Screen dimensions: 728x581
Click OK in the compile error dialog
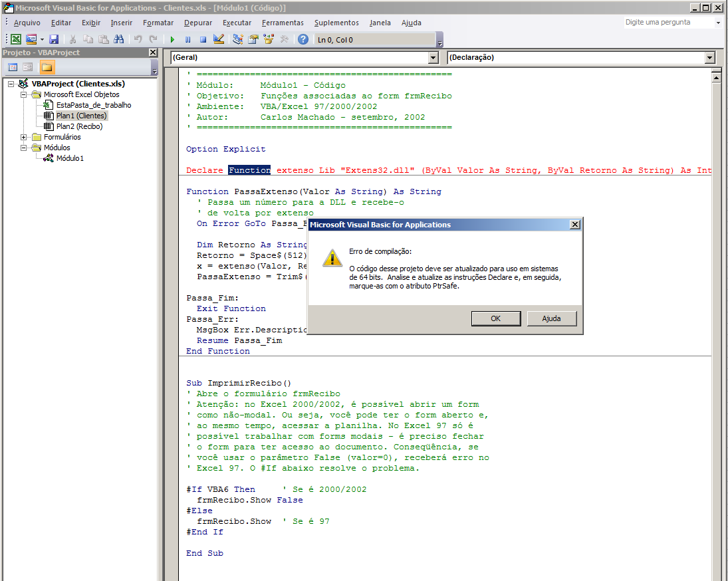(x=496, y=319)
